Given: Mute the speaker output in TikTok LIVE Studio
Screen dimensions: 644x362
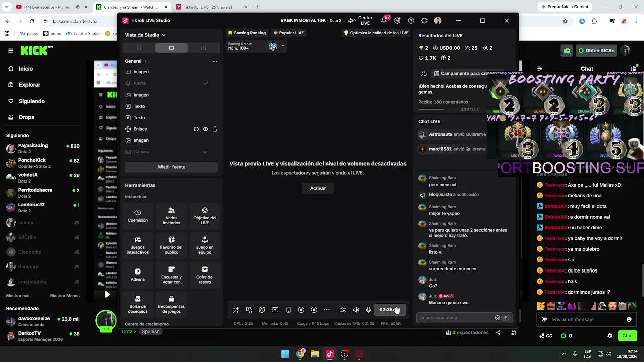Looking at the screenshot, I should (356, 310).
